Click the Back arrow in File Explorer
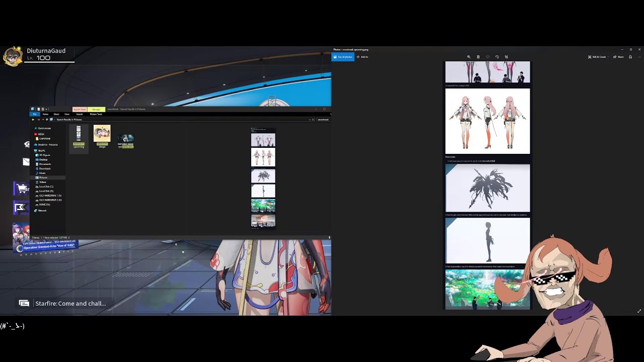Screen dimensions: 644x362 33,120
